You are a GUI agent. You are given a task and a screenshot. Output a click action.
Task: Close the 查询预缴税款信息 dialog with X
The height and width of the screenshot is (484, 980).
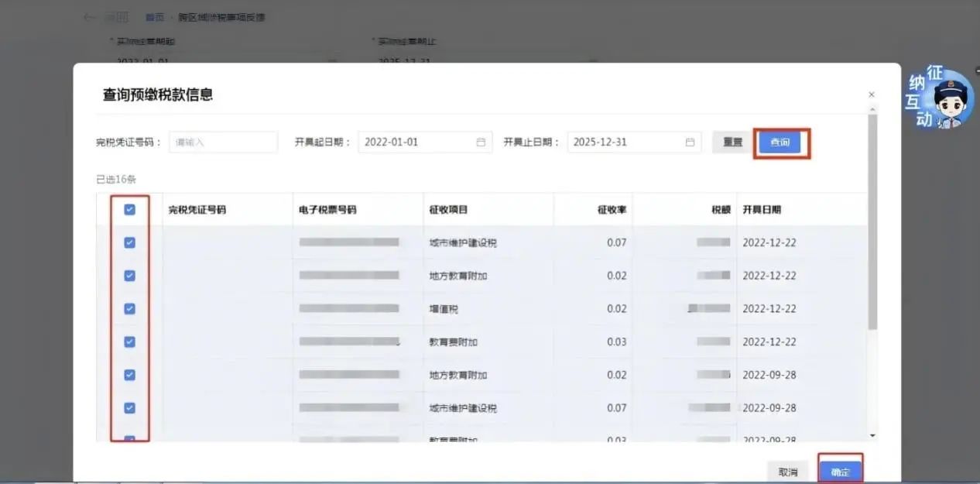[871, 94]
